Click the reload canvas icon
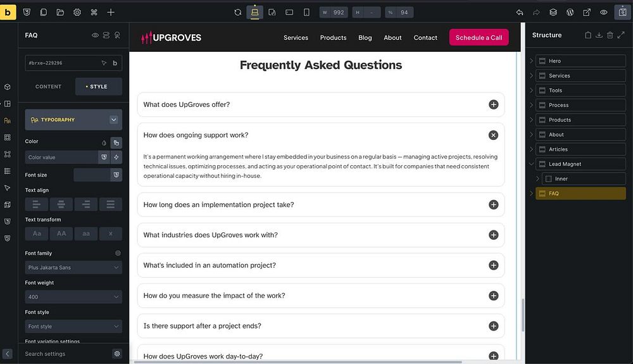This screenshot has width=633, height=364. tap(238, 13)
